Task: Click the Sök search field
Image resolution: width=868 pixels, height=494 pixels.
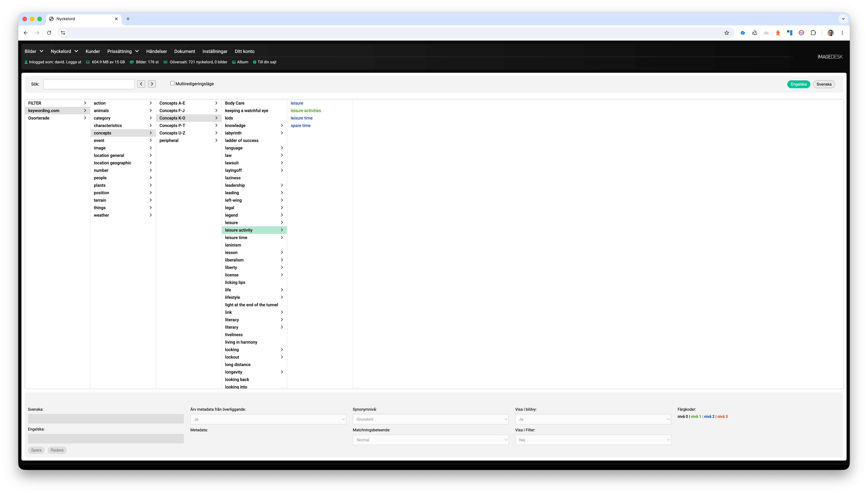Action: point(89,84)
